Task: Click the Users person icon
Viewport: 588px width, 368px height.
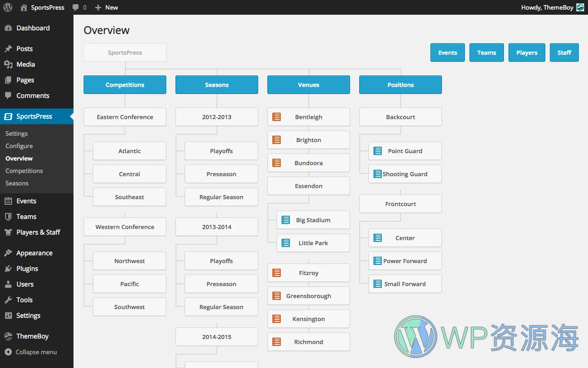Action: pos(8,284)
